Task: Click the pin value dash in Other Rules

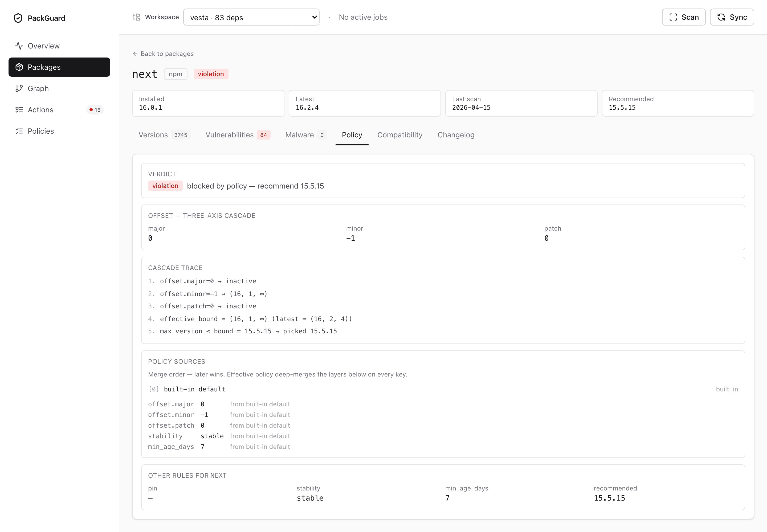Action: coord(150,498)
